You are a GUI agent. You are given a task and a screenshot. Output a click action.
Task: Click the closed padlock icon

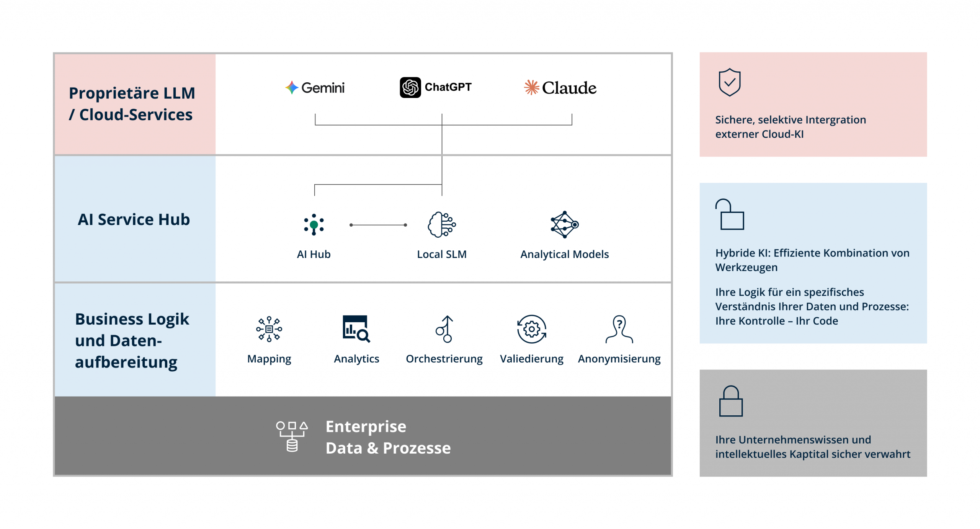click(x=730, y=401)
